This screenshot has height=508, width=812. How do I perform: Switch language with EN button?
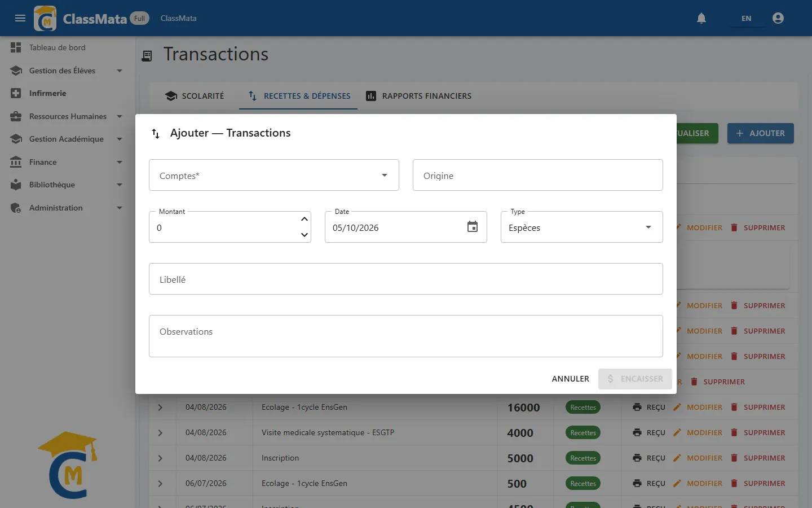(x=746, y=18)
